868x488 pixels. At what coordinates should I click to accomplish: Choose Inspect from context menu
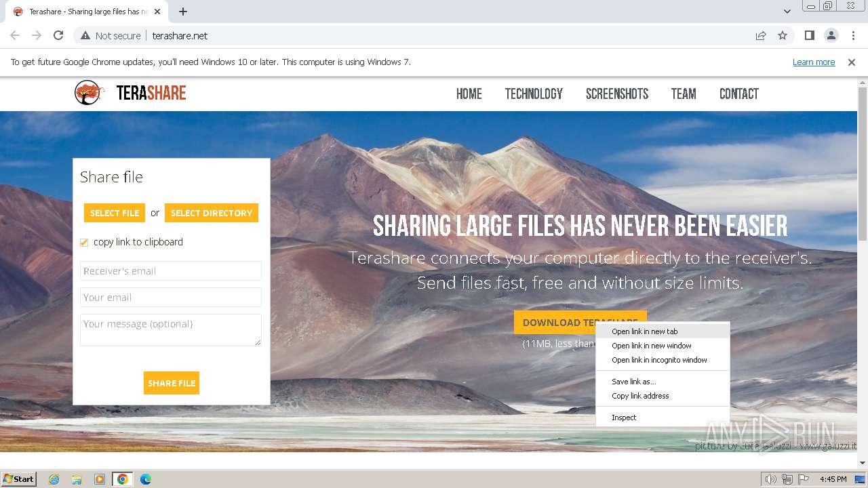(663, 418)
